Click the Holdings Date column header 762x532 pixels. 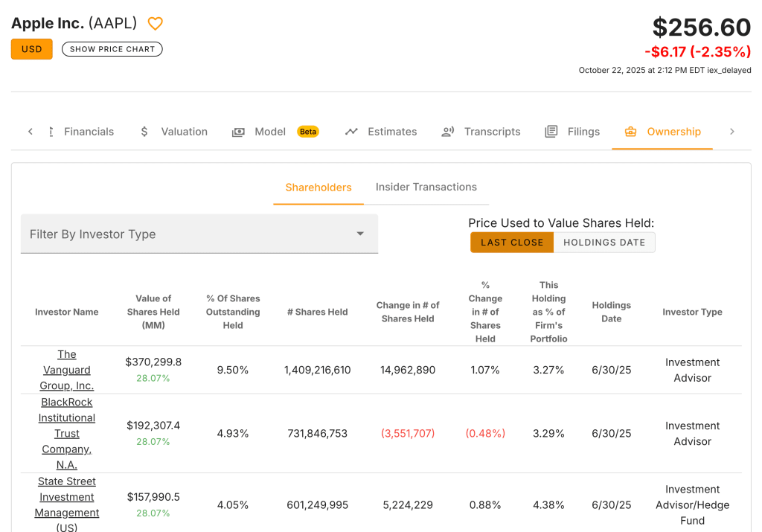pyautogui.click(x=612, y=312)
